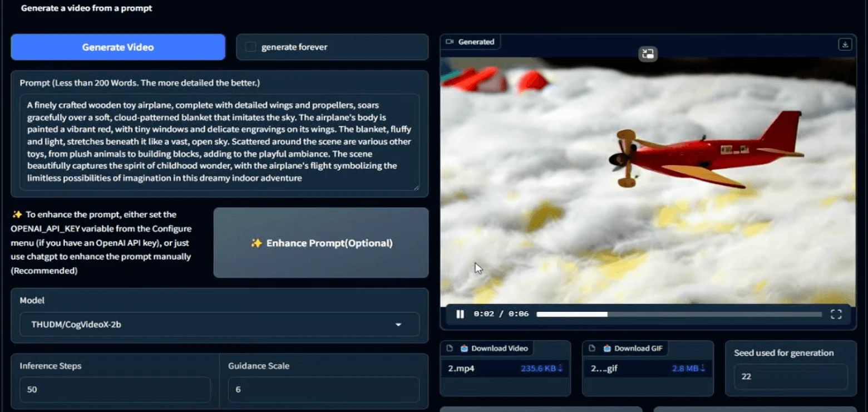Enable the generate forever checkbox
This screenshot has height=412, width=868.
(x=250, y=47)
